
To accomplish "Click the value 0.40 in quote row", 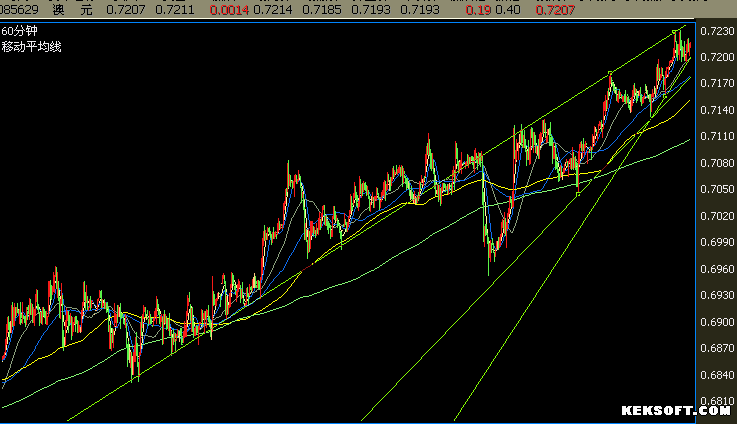I will pos(508,10).
